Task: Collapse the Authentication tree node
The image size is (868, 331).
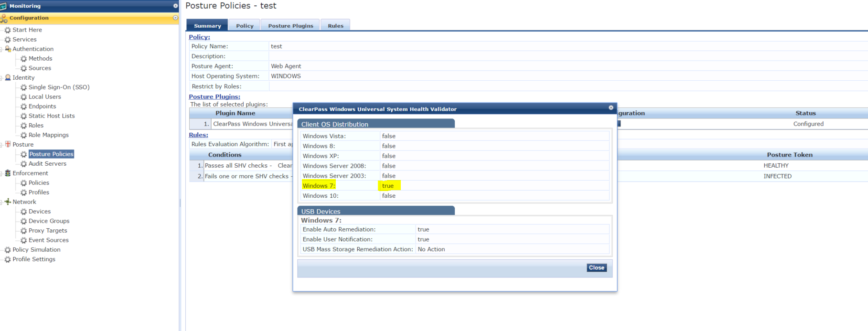Action: tap(1, 49)
